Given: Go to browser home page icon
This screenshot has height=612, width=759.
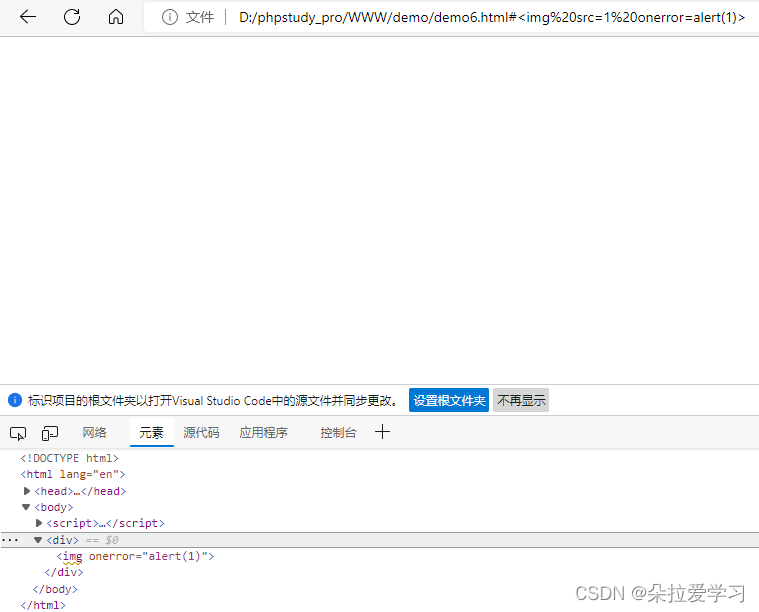Looking at the screenshot, I should [116, 17].
